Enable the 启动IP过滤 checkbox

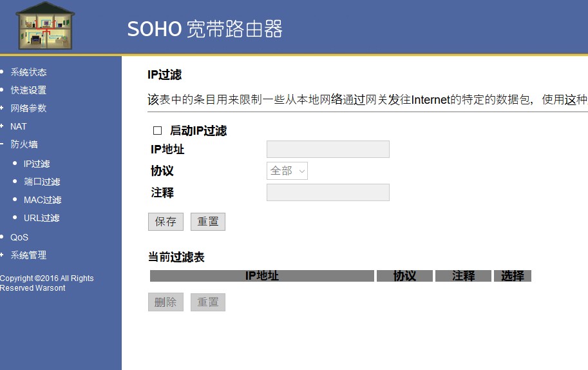click(158, 131)
